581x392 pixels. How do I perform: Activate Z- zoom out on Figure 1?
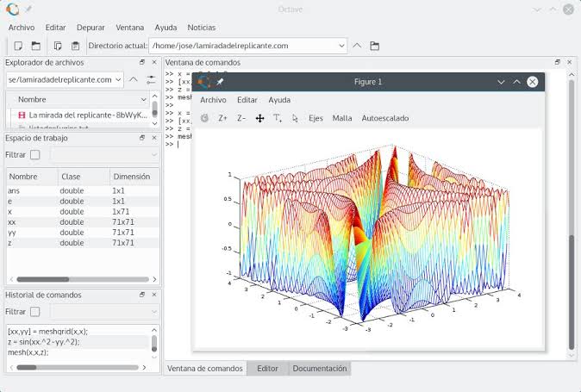point(241,118)
